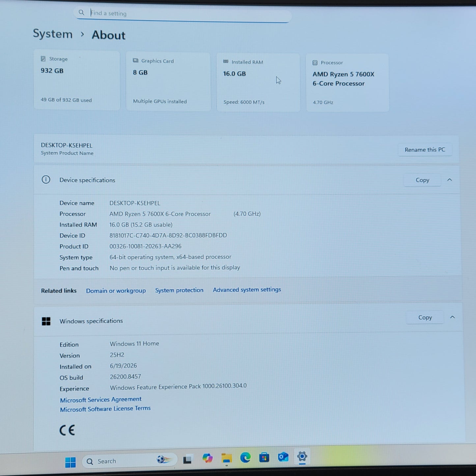
Task: Click the OS build value 26200.8457
Action: click(x=126, y=377)
